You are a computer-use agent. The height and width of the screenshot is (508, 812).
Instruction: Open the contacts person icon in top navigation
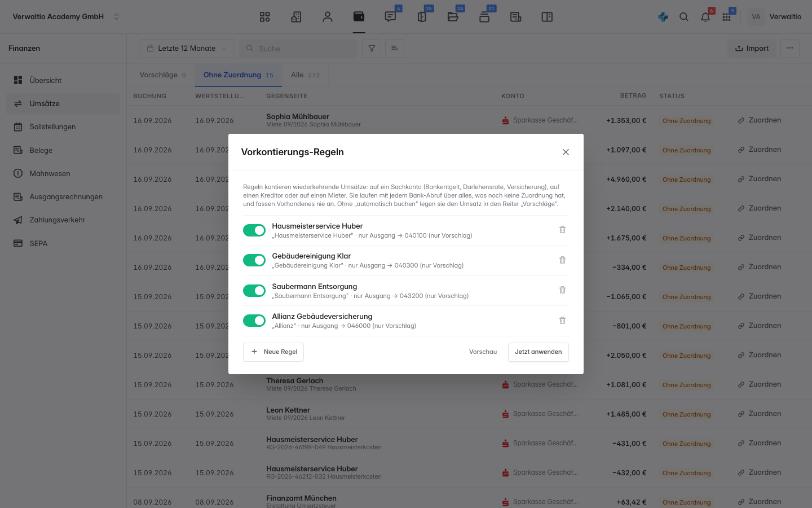(x=328, y=17)
